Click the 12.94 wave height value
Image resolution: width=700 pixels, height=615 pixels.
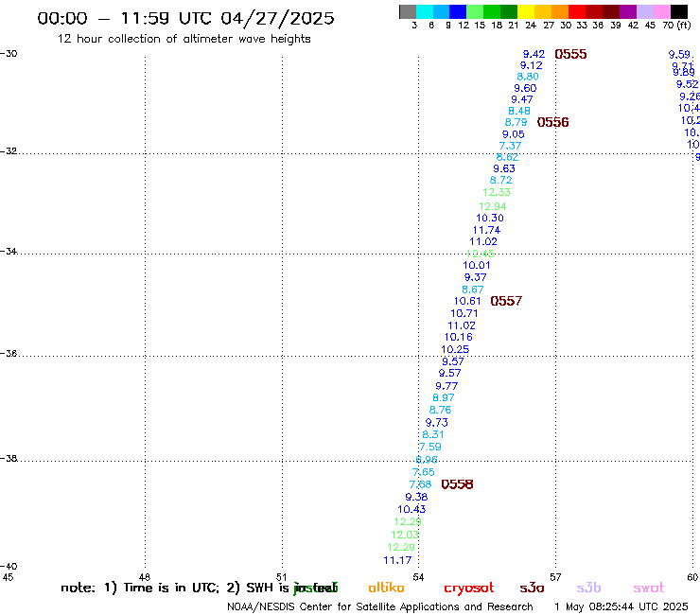(x=493, y=206)
